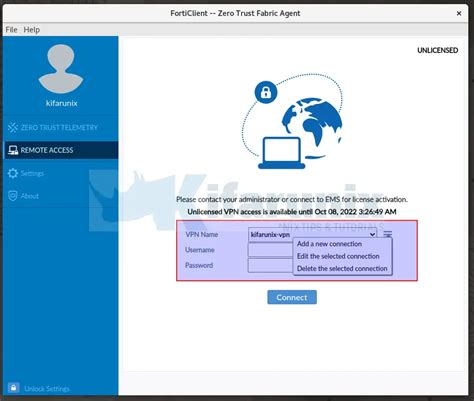The image size is (474, 401).
Task: Close the FortiClient window
Action: click(459, 13)
